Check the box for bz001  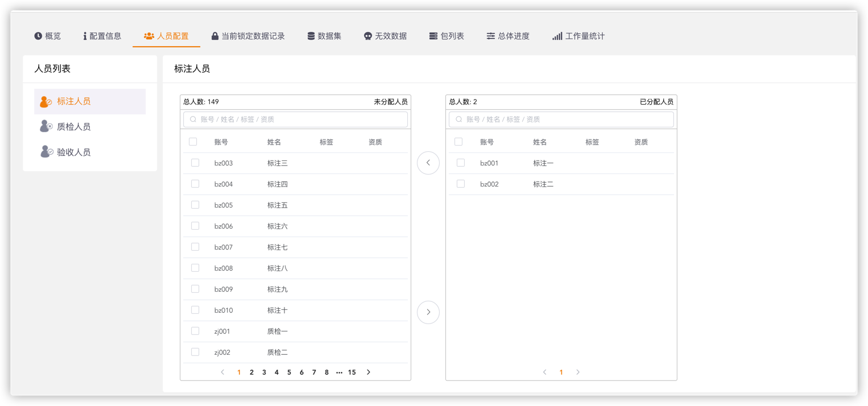click(x=461, y=163)
